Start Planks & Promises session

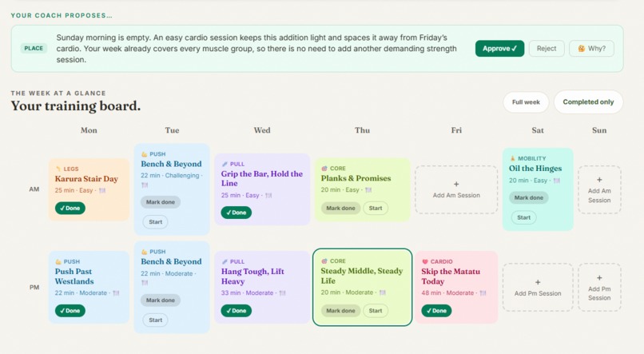tap(376, 209)
